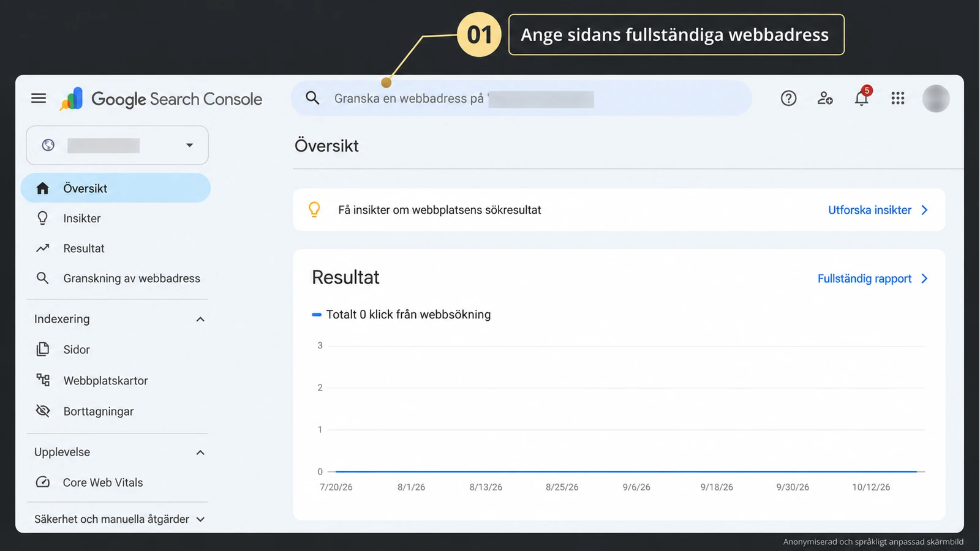The width and height of the screenshot is (980, 551).
Task: Open the help question mark icon
Action: point(788,98)
